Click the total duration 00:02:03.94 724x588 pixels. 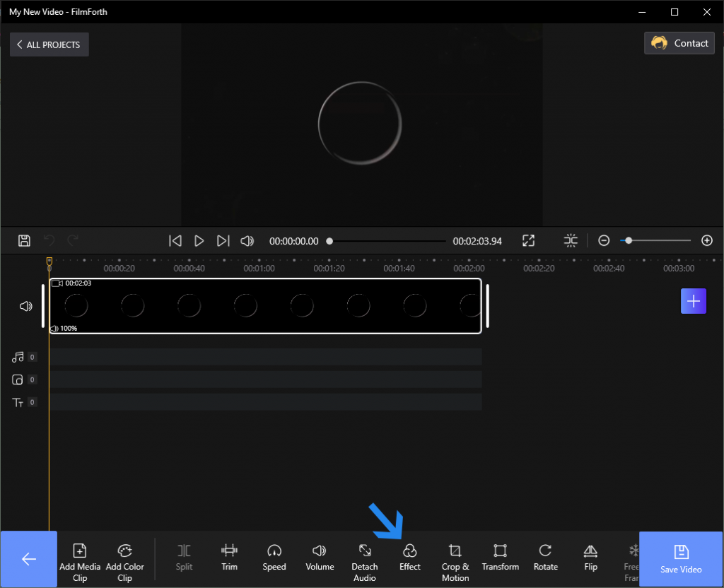477,241
